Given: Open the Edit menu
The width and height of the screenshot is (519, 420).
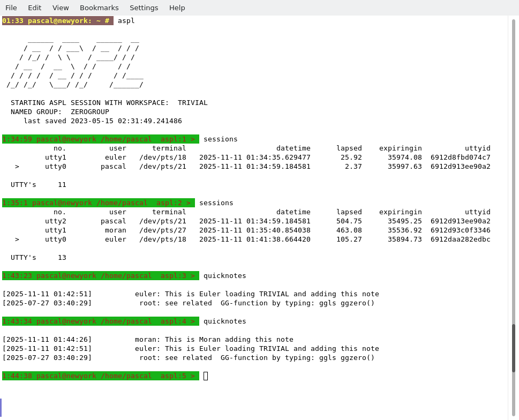Looking at the screenshot, I should (34, 7).
